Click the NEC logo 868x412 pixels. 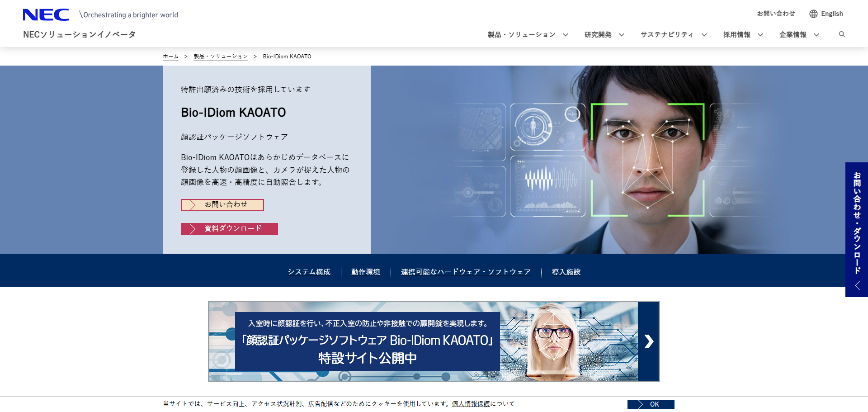pos(46,15)
